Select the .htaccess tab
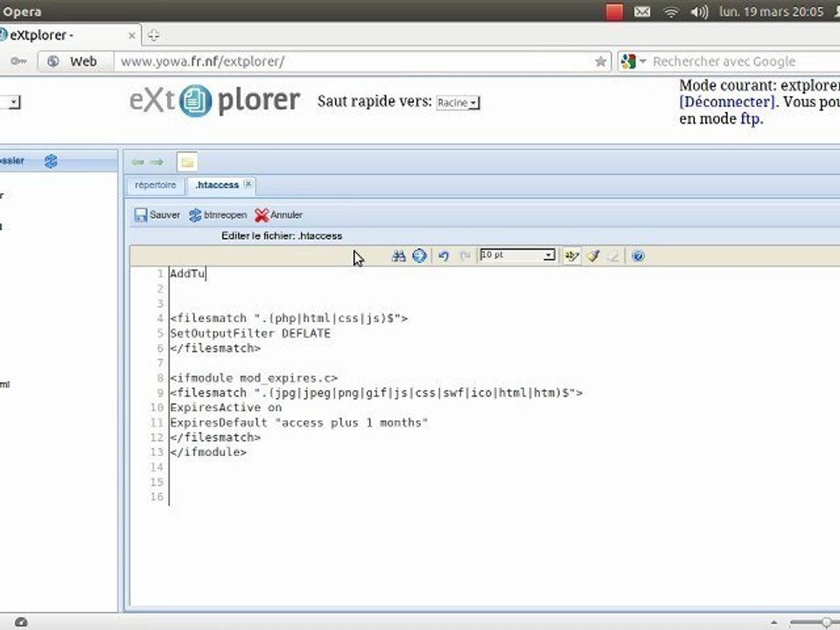840x630 pixels. 217,185
